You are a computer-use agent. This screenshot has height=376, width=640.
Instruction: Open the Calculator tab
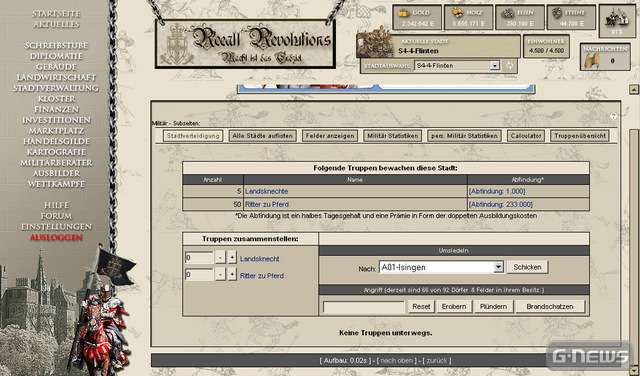tap(526, 136)
